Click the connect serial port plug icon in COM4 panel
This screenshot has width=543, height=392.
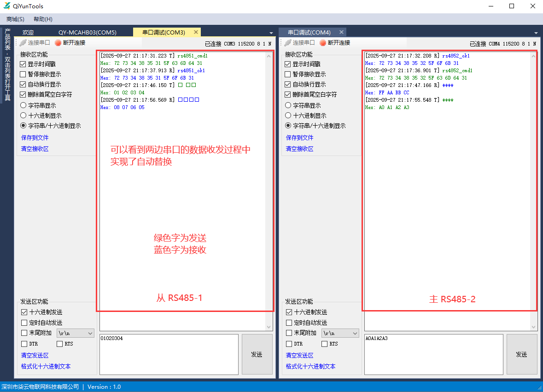click(x=288, y=43)
